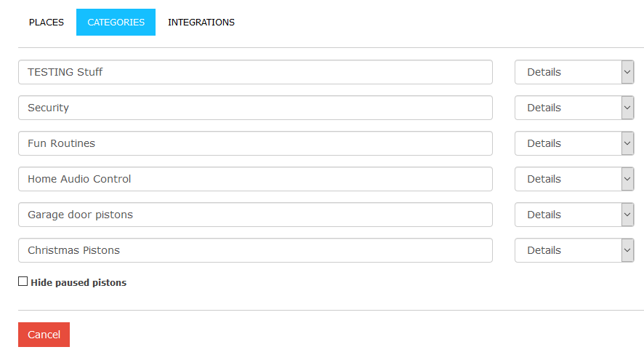Click the Christmas Pistons name field
Image resolution: width=644 pixels, height=355 pixels.
pyautogui.click(x=255, y=250)
